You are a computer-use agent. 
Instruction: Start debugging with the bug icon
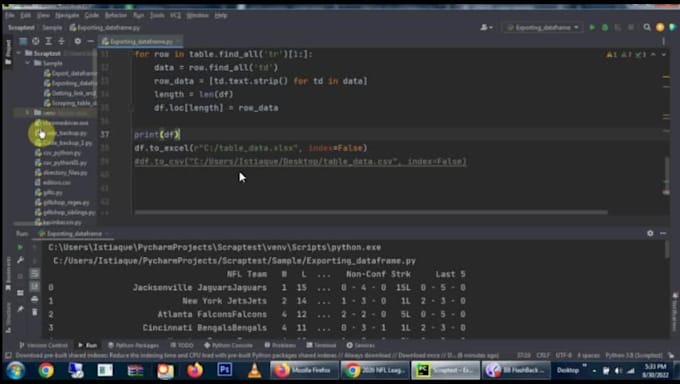coord(605,27)
